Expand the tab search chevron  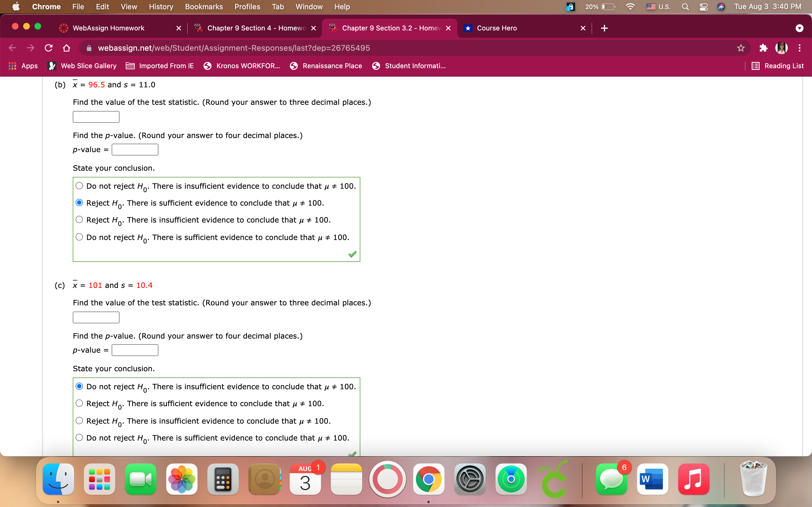tap(800, 28)
